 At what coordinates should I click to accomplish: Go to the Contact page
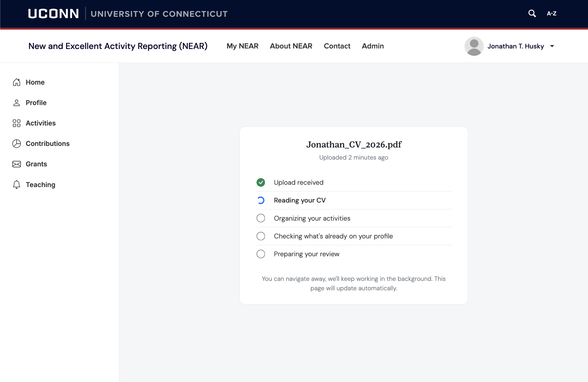[x=337, y=46]
